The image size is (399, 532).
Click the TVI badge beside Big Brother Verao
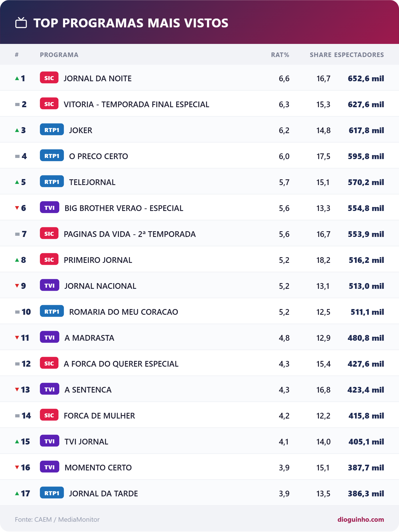[50, 208]
